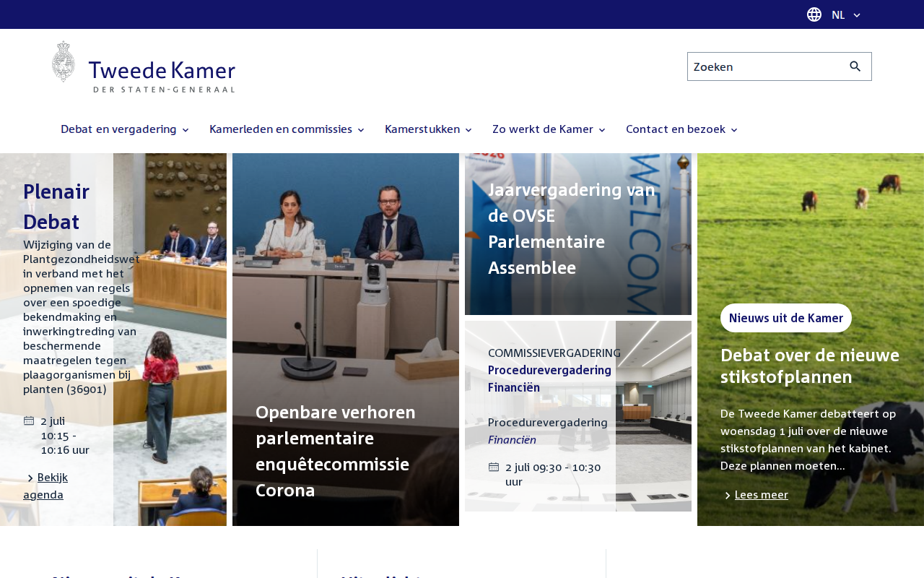Open the Plenair Debat heading
Viewport: 924px width, 578px height.
pos(56,206)
